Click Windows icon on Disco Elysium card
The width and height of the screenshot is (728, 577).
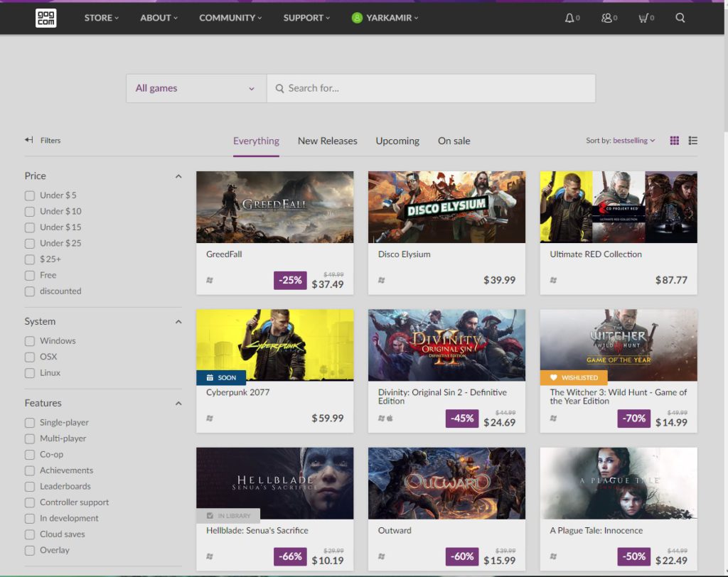tap(382, 280)
